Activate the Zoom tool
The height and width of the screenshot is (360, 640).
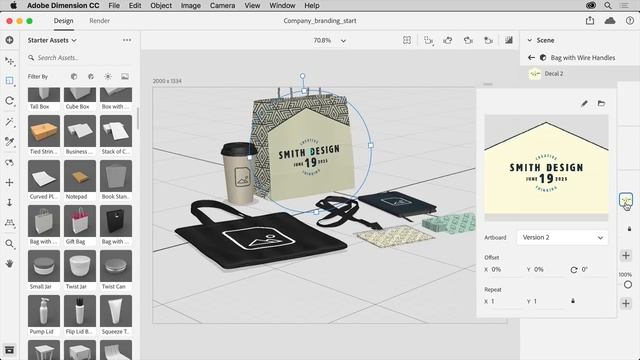(9, 244)
